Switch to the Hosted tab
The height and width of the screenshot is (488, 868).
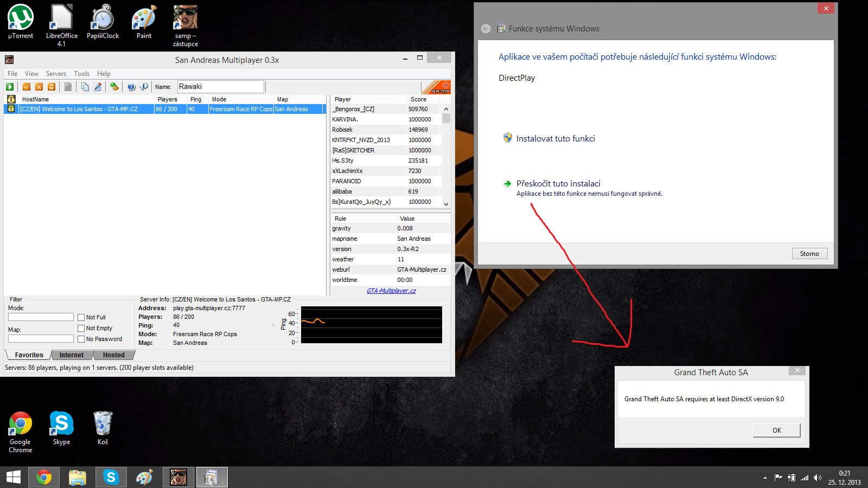coord(114,355)
